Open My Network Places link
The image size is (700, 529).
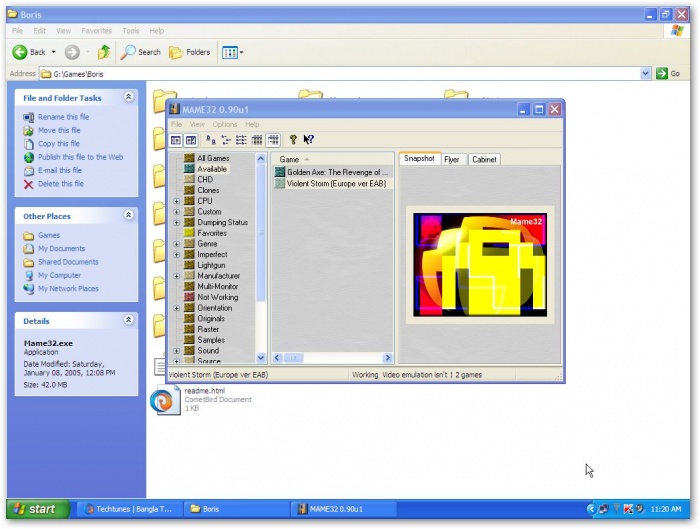pyautogui.click(x=68, y=289)
